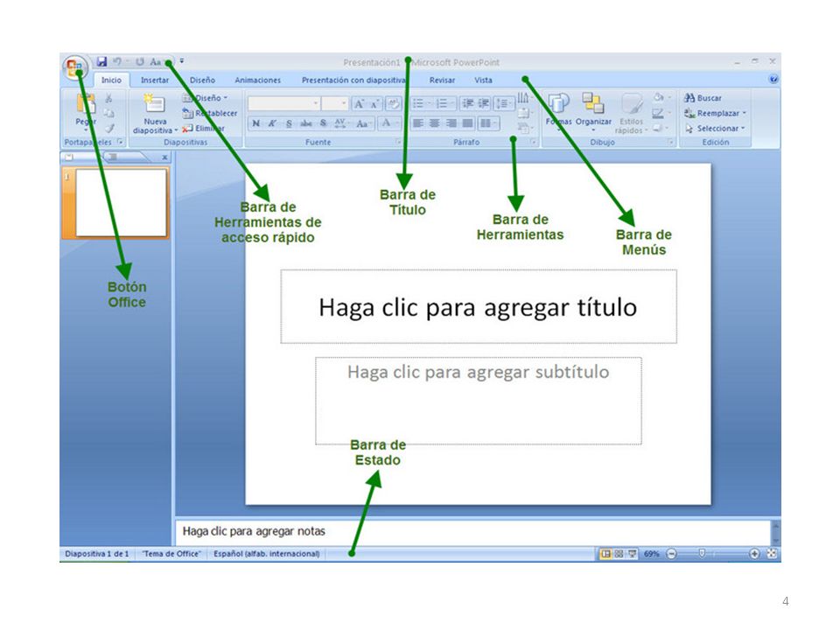
Task: Switch to the Diseño ribbon tab
Action: point(202,80)
